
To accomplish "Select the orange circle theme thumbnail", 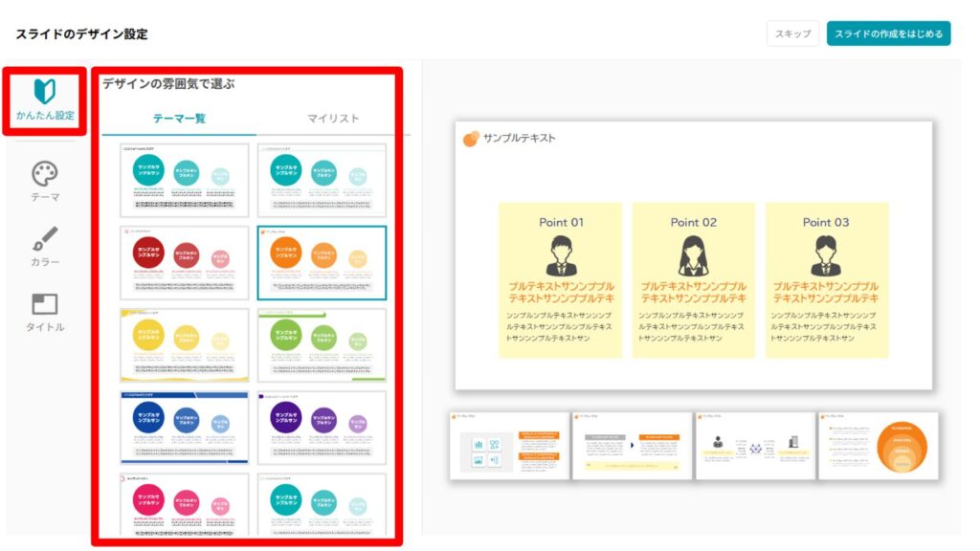I will tap(322, 262).
